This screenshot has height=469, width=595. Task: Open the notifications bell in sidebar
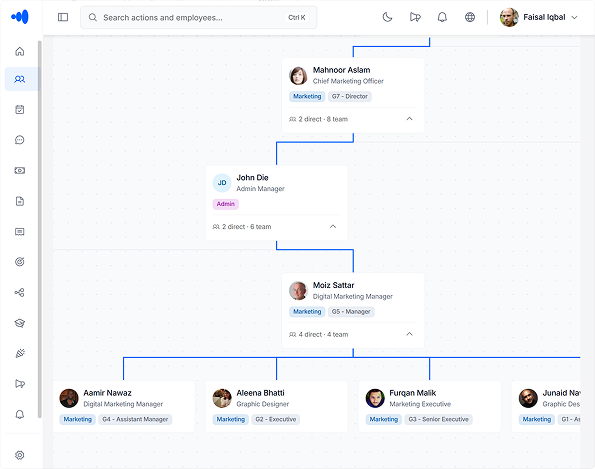click(20, 414)
